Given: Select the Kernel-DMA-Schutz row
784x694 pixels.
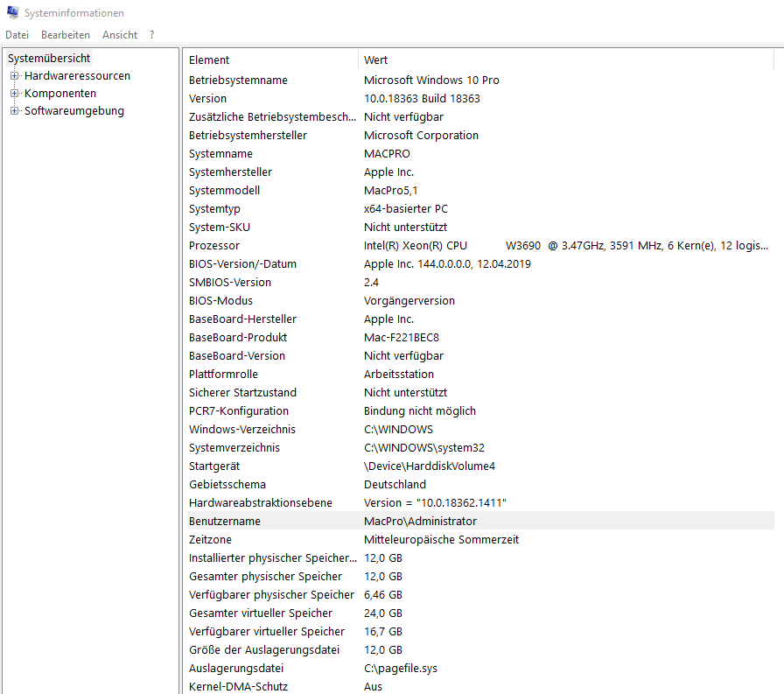Looking at the screenshot, I should (480, 686).
